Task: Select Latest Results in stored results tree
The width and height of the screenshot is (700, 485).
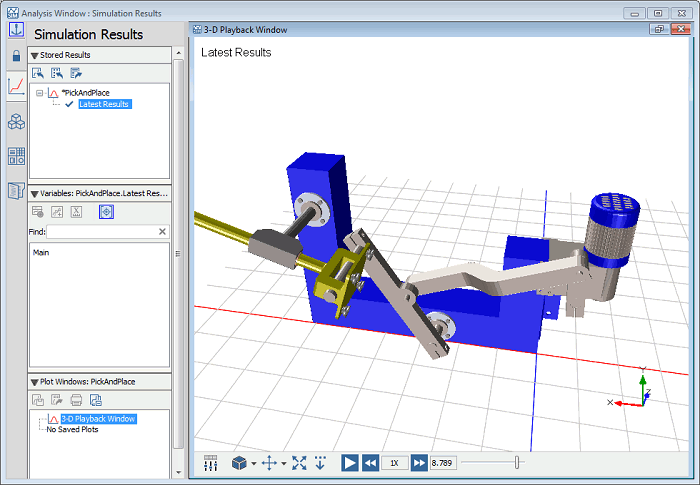Action: (x=104, y=104)
